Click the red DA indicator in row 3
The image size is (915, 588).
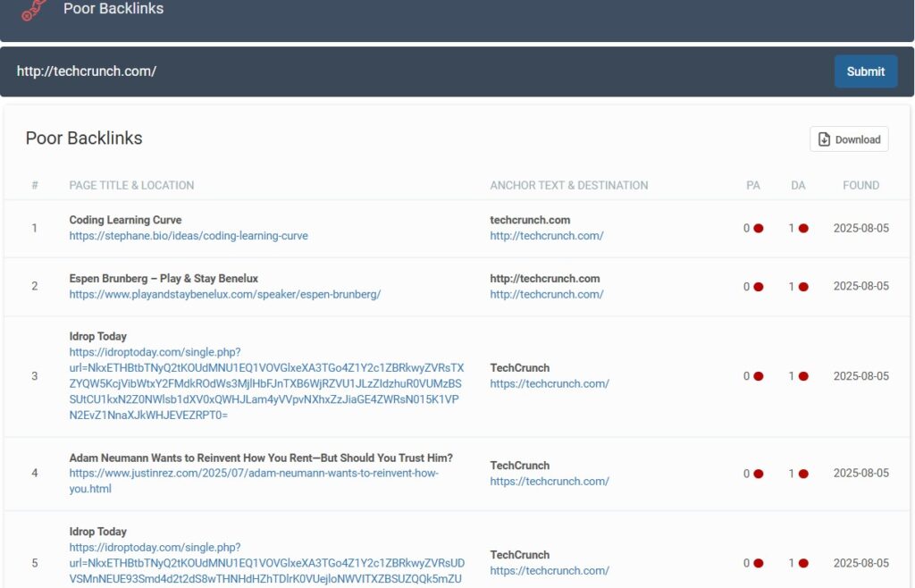803,376
